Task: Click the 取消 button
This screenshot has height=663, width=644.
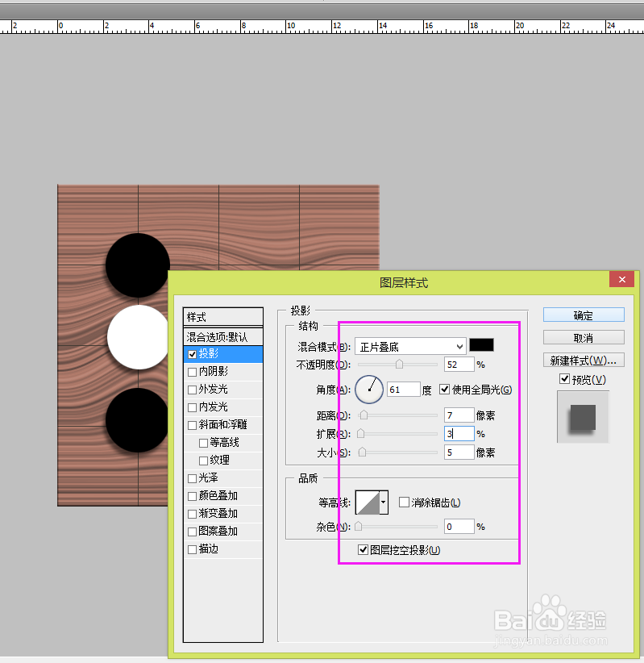Action: [x=584, y=338]
